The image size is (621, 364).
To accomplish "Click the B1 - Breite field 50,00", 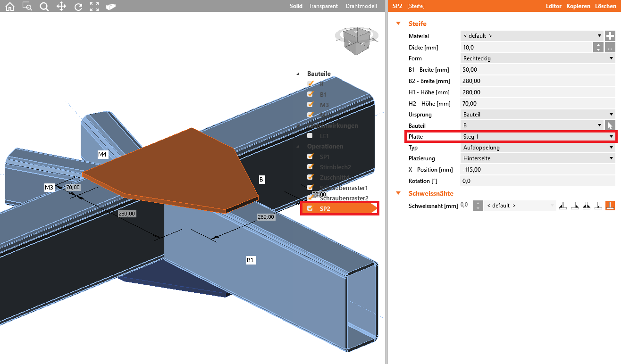I will [x=537, y=70].
